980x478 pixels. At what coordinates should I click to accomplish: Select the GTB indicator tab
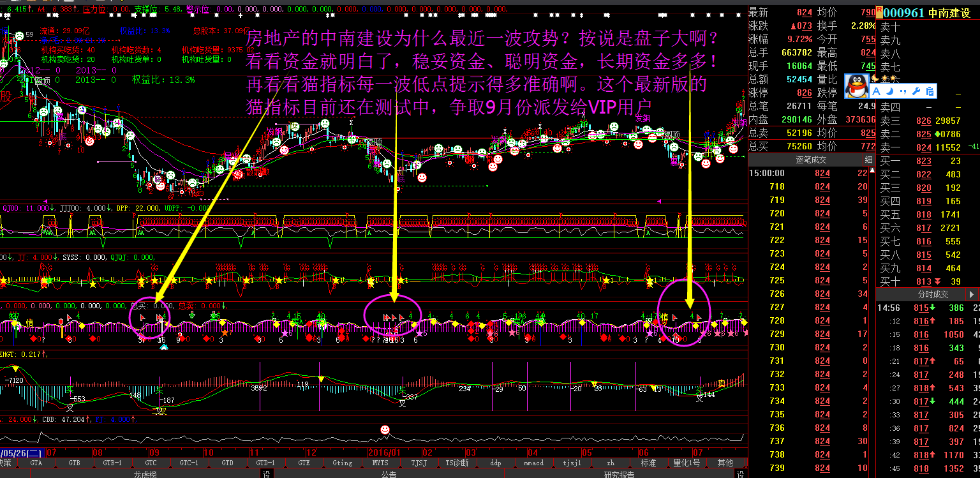pyautogui.click(x=74, y=463)
